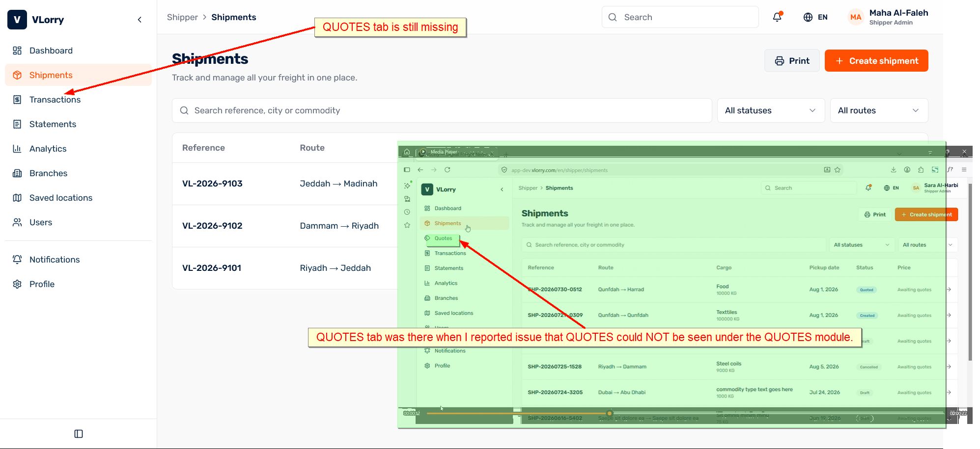Click the browser reload icon in the recording
Viewport: 980px width, 449px height.
tap(447, 170)
